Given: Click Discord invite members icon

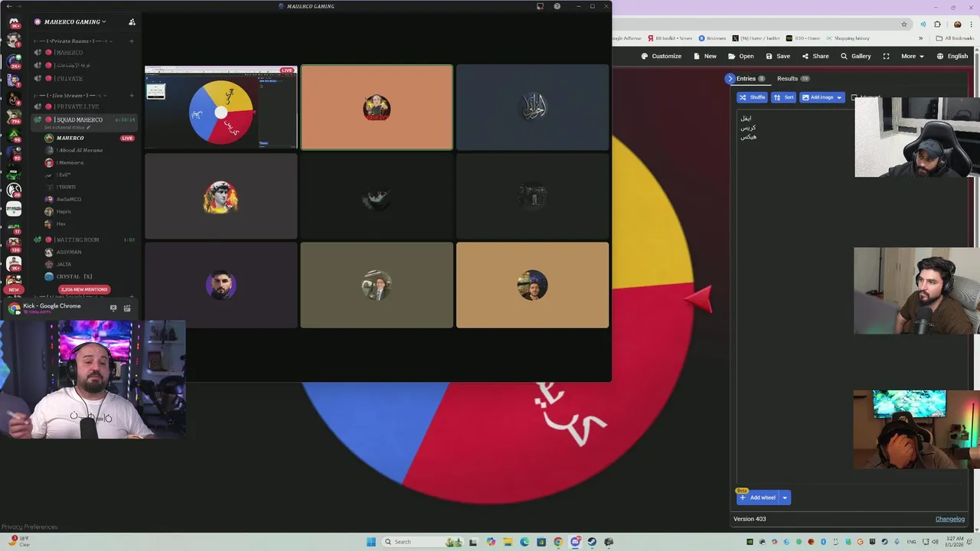Looking at the screenshot, I should pos(132,22).
